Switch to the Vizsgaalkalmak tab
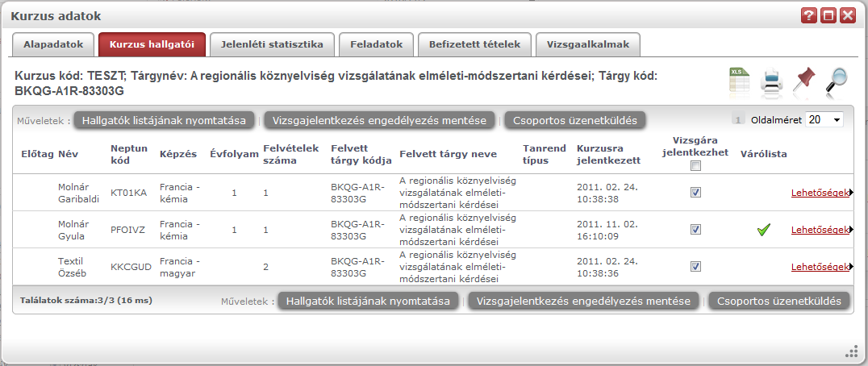This screenshot has height=366, width=868. pyautogui.click(x=588, y=45)
